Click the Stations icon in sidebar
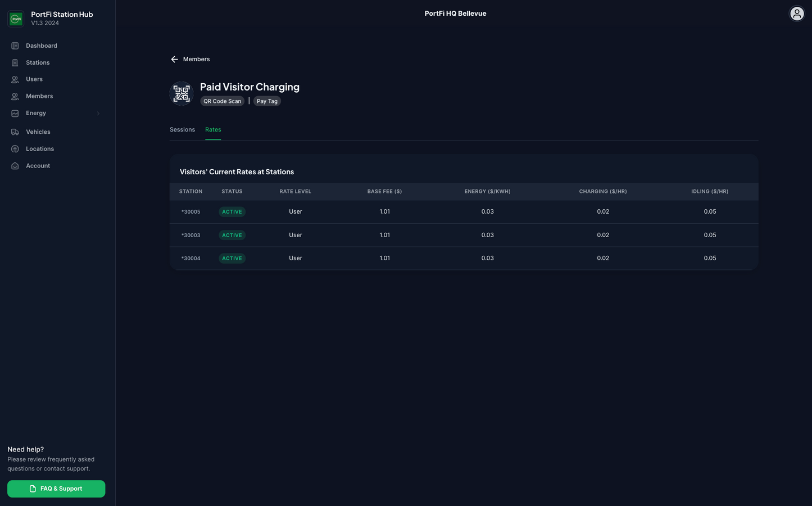812x506 pixels. point(15,62)
